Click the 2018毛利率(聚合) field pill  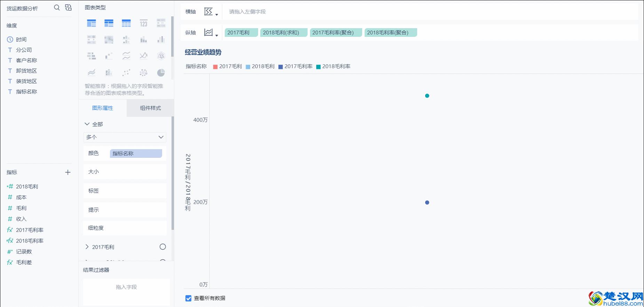click(390, 33)
